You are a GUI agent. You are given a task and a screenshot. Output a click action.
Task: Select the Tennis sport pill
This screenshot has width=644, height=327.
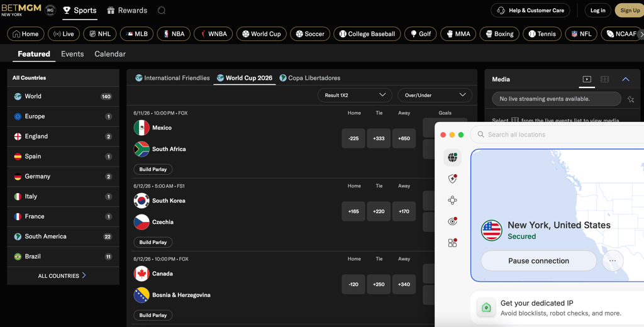(542, 34)
